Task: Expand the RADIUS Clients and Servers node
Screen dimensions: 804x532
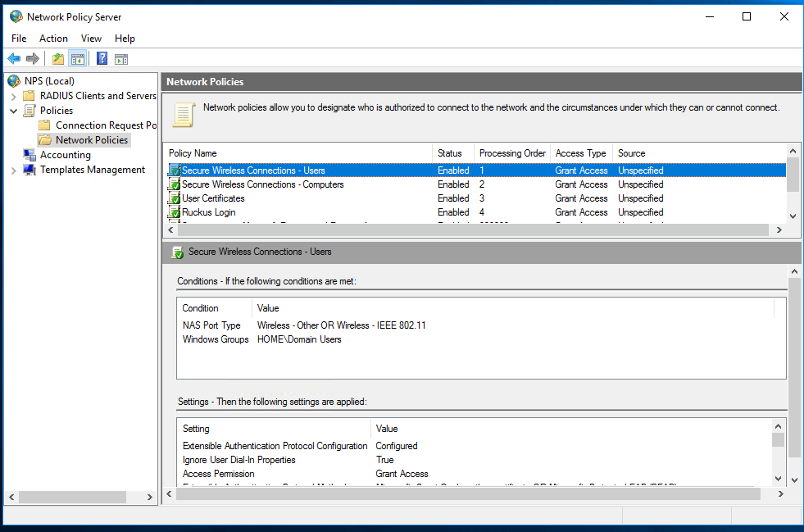Action: point(13,96)
